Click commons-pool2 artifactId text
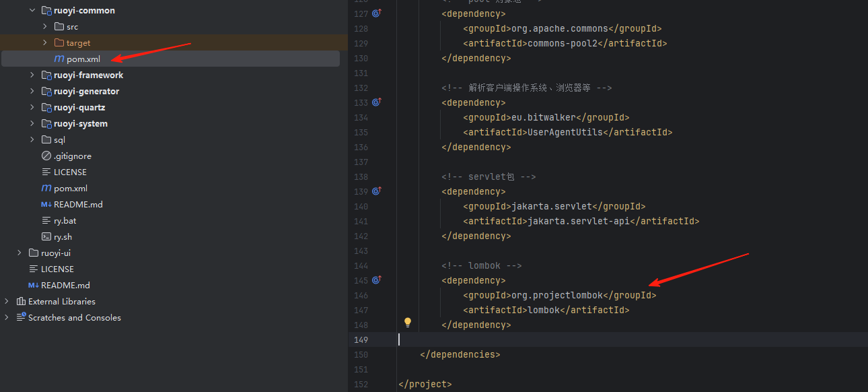This screenshot has width=868, height=392. (x=563, y=43)
